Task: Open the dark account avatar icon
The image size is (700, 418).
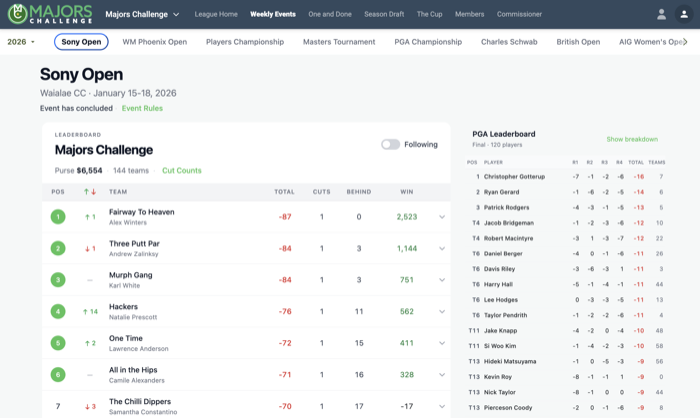Action: tap(683, 14)
